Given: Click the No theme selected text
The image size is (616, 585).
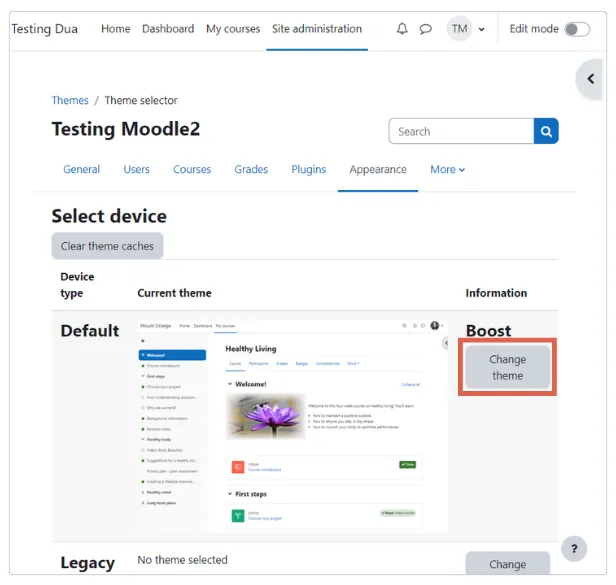Looking at the screenshot, I should (x=182, y=559).
